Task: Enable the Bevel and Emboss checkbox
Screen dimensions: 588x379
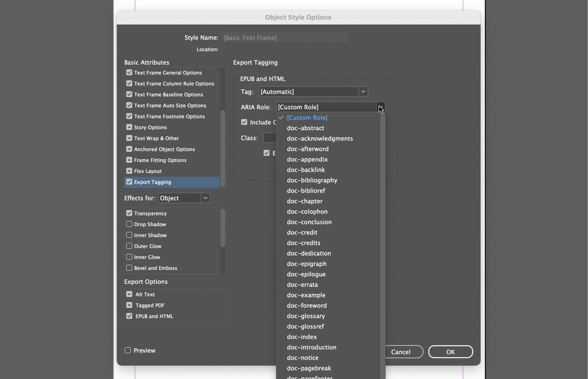Action: [129, 268]
